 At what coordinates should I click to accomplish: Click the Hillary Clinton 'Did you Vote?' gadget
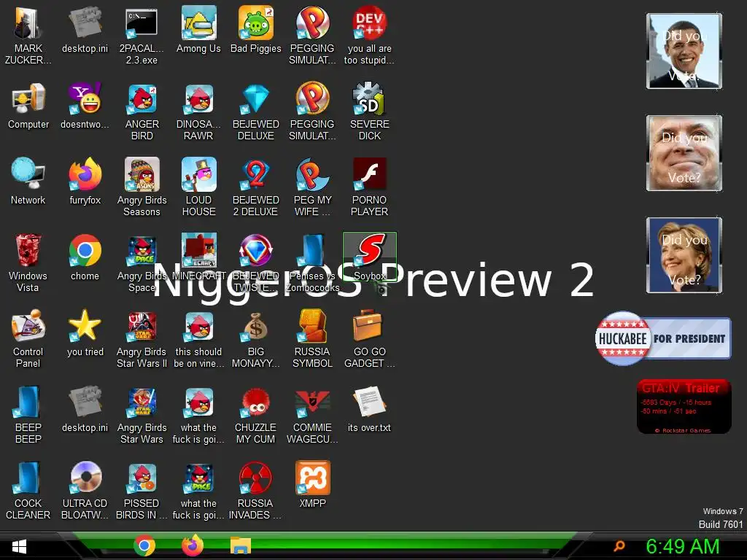684,255
